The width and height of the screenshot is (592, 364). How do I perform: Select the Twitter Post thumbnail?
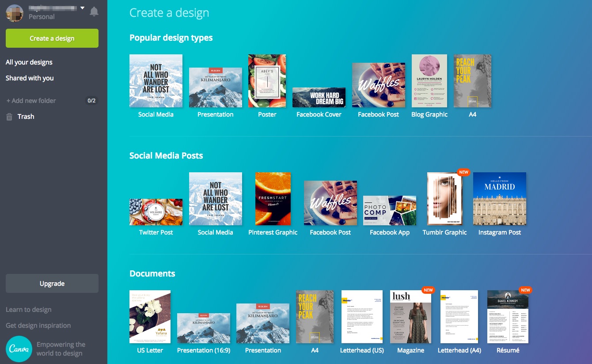tap(156, 212)
